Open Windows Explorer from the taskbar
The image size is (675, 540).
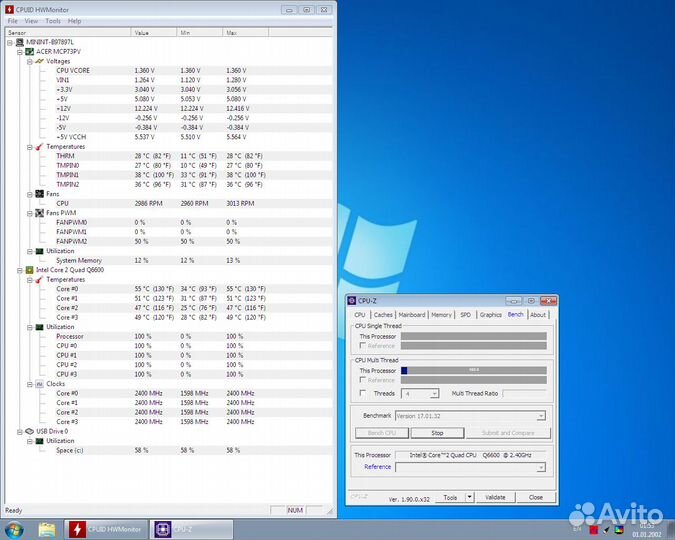tap(47, 530)
